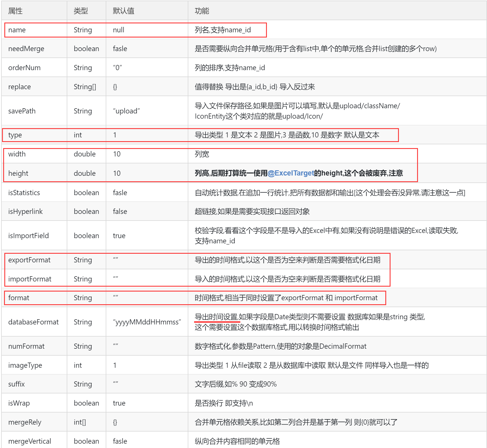Image resolution: width=487 pixels, height=448 pixels.
Task: Click the default value "yyyyMMddHHmmss"
Action: click(x=147, y=322)
